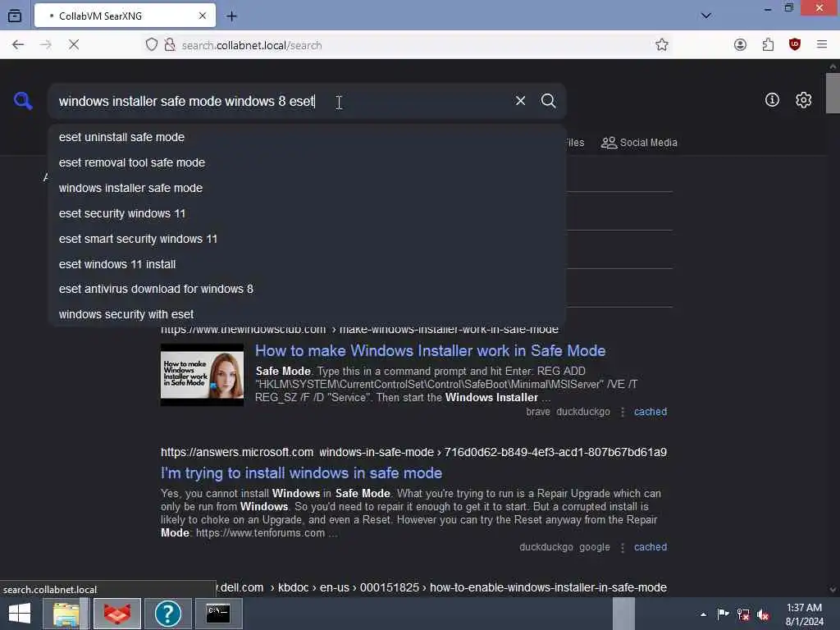The image size is (840, 630).
Task: Choose suggestion eset windows 11 install
Action: [307, 264]
